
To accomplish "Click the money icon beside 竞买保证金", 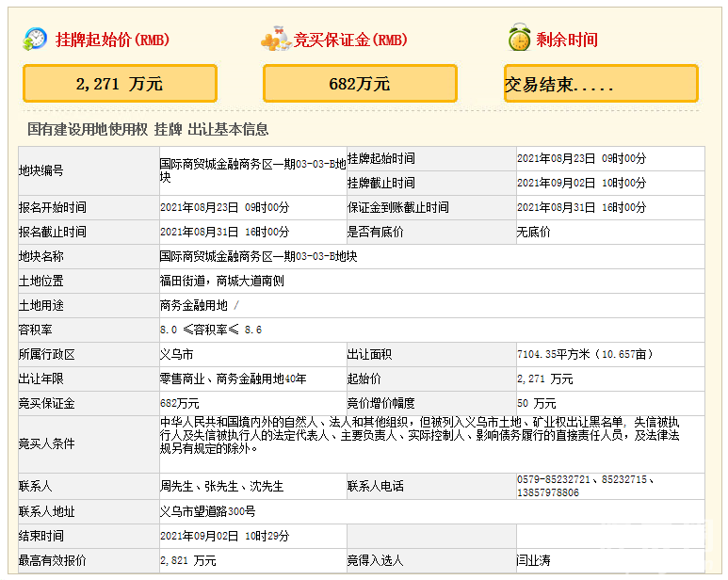I will click(x=275, y=40).
